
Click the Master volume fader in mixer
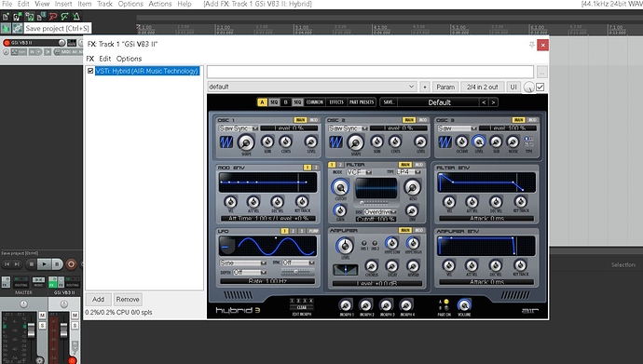[31, 330]
